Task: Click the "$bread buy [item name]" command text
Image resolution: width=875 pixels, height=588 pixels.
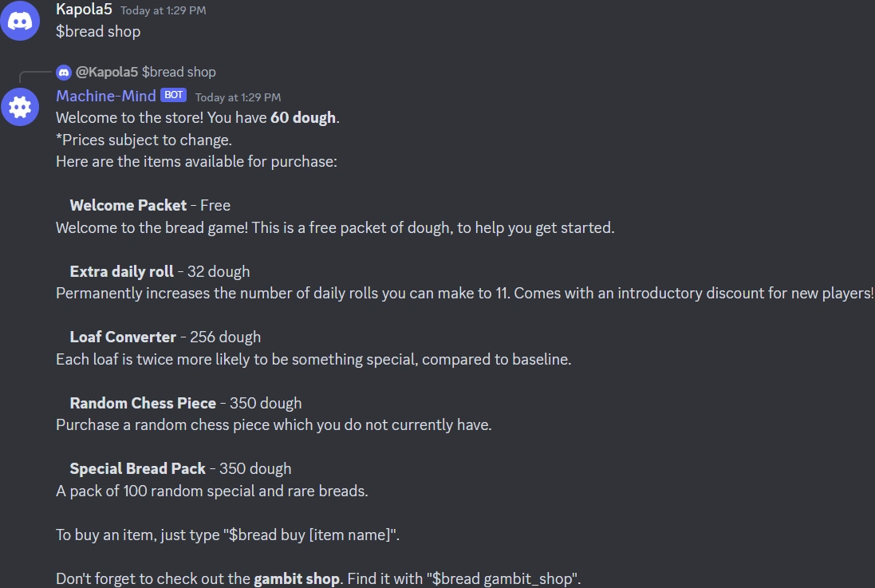Action: (311, 535)
